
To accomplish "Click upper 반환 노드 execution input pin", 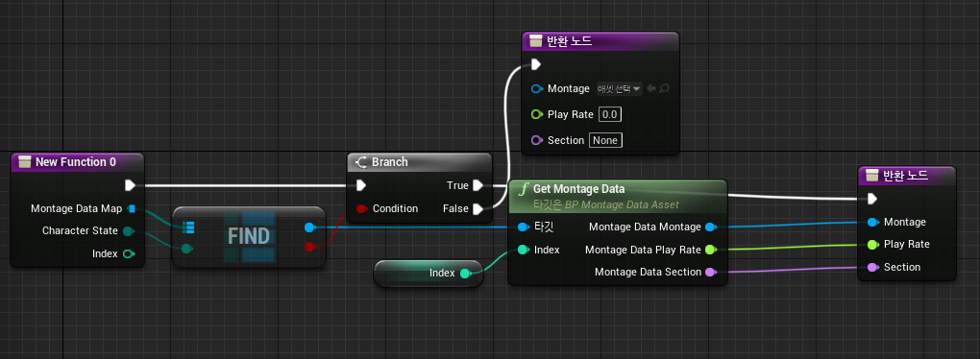I will pyautogui.click(x=535, y=65).
